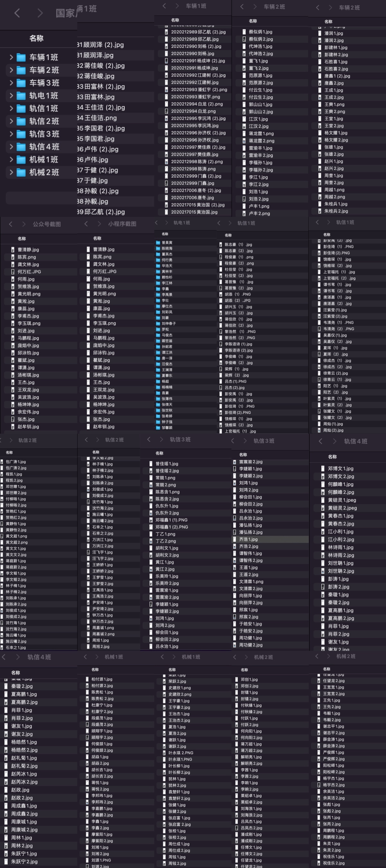Expand the 轨信2班 folder disclosure arrow

(12, 121)
